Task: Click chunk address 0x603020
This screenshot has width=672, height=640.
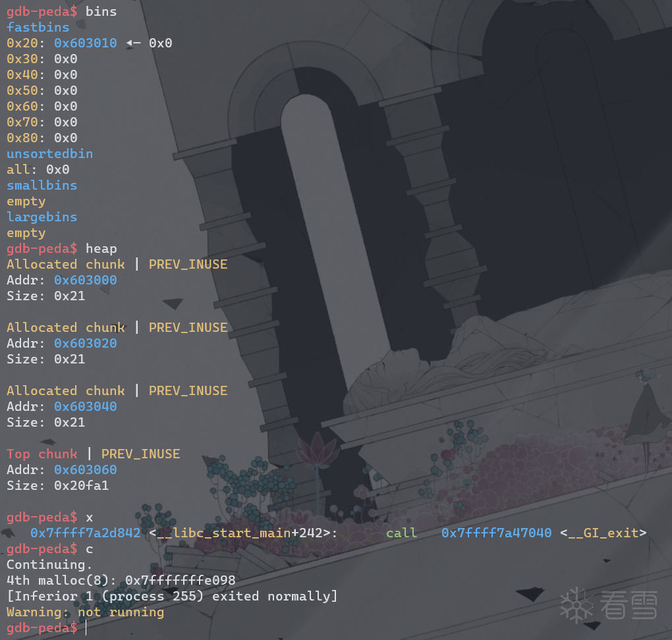Action: [85, 344]
